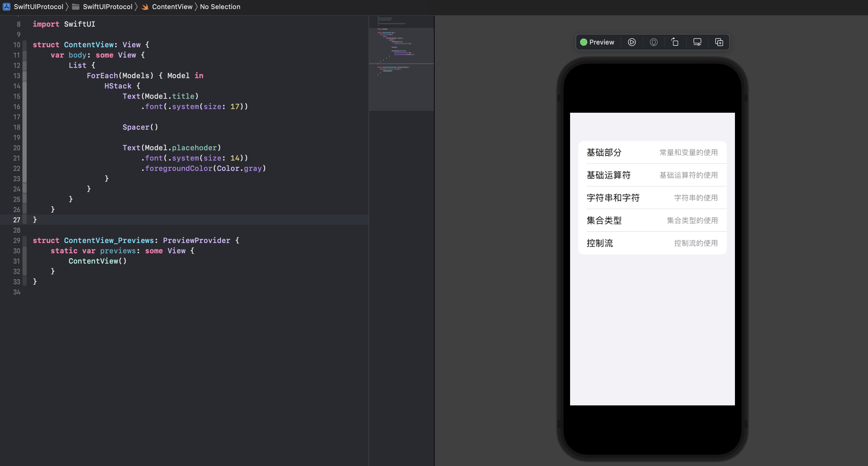Place cursor on Spacer() code line
This screenshot has width=868, height=466.
140,127
